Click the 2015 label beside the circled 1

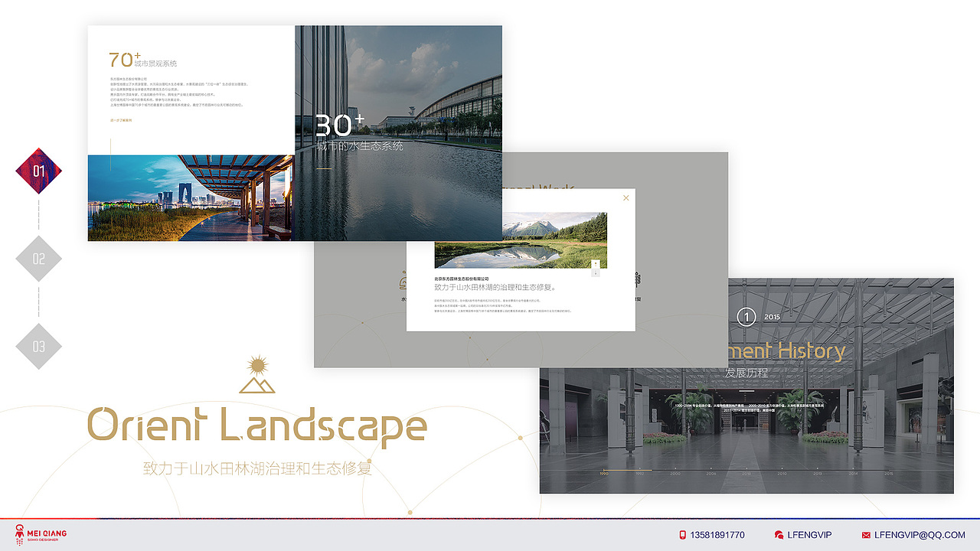(772, 316)
